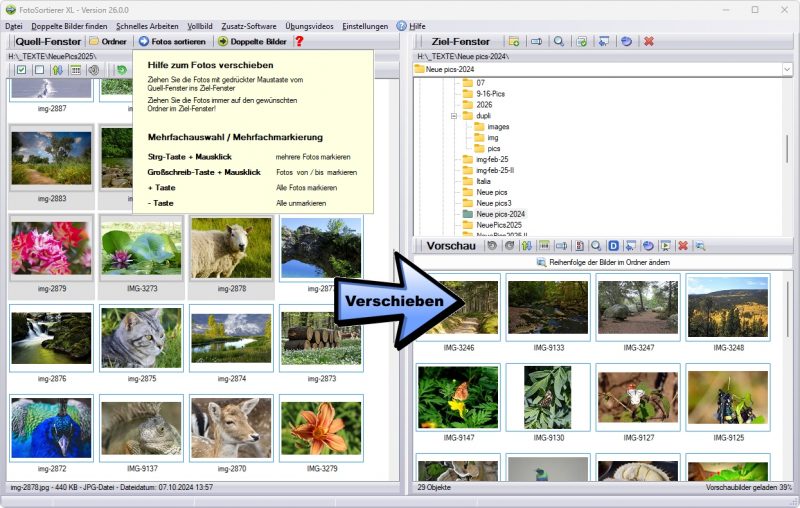Viewport: 800px width, 508px height.
Task: Click the speaker icon in source toolbar
Action: [93, 70]
